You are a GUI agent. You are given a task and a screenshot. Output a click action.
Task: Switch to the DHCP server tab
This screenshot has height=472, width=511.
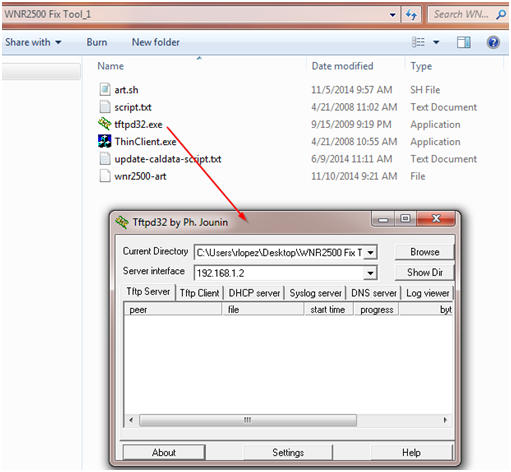tap(254, 293)
